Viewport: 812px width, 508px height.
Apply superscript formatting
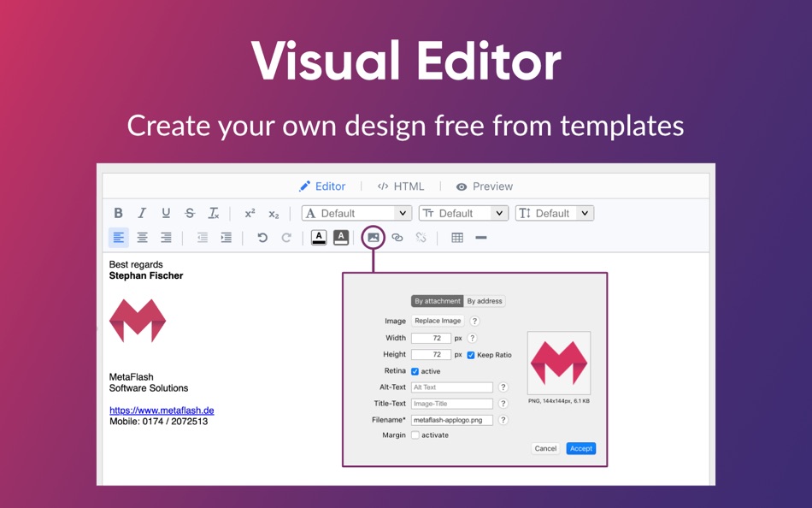click(250, 214)
